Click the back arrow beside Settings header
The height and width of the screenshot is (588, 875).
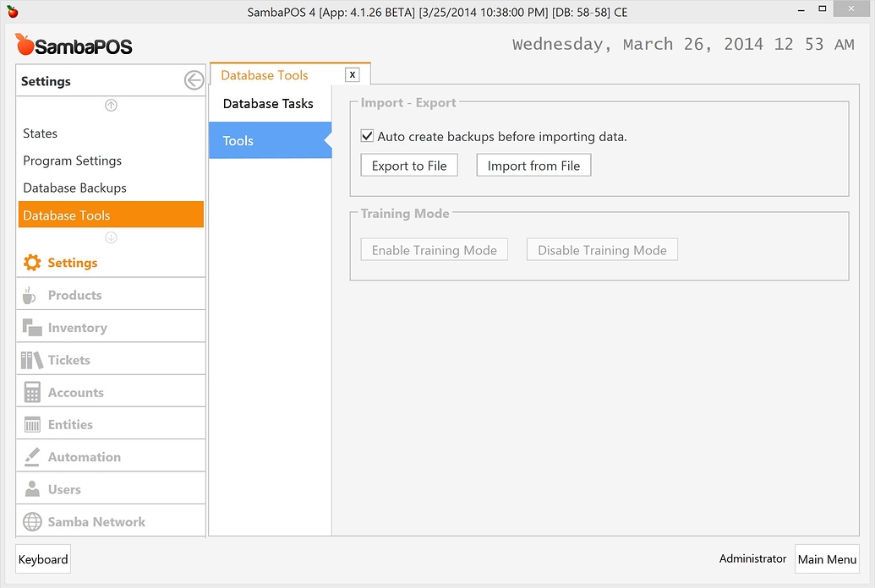pos(194,81)
